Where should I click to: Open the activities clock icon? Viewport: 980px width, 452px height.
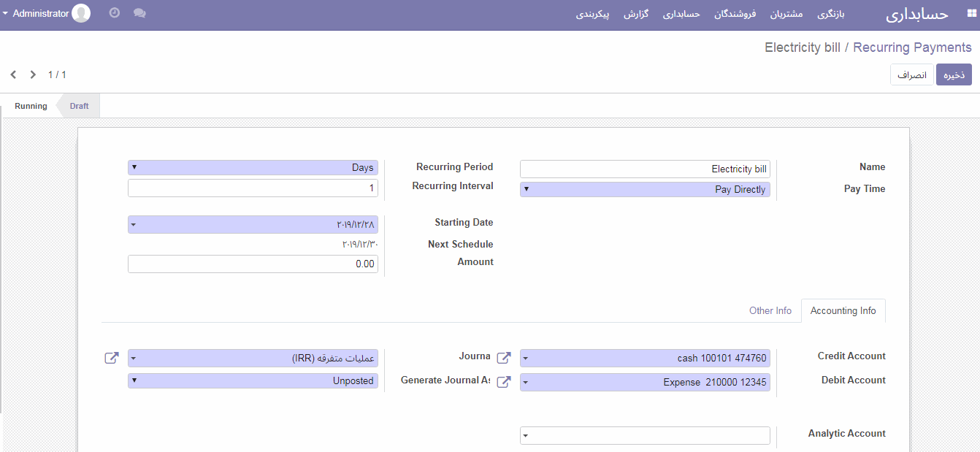(x=115, y=13)
